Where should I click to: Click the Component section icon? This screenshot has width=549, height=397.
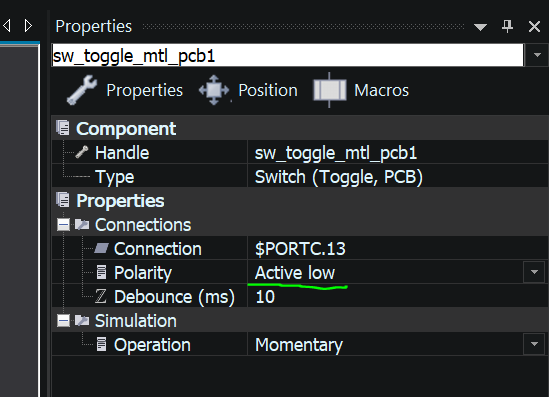click(x=63, y=128)
